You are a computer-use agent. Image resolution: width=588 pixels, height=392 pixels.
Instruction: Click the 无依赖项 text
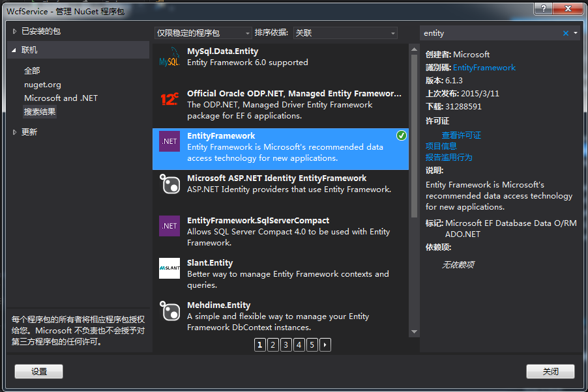(x=458, y=265)
